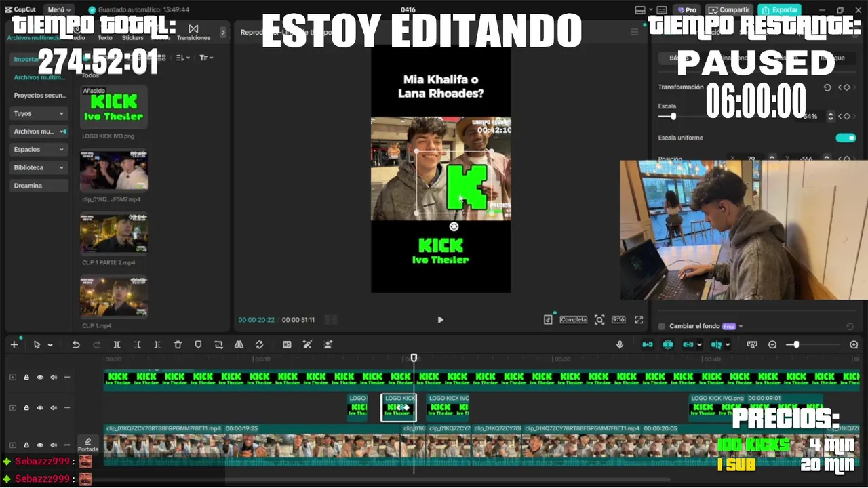The width and height of the screenshot is (868, 488).
Task: Click the timeline preview-thumbnail icon near zoom
Action: [x=751, y=344]
